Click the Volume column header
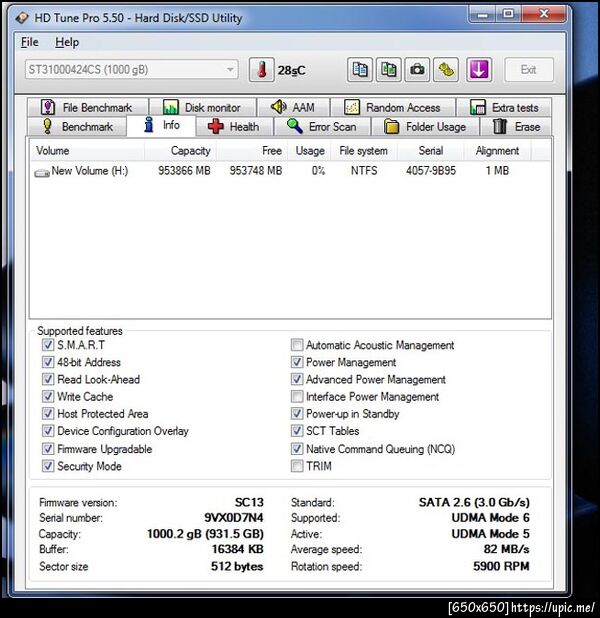This screenshot has width=600, height=618. (x=87, y=151)
